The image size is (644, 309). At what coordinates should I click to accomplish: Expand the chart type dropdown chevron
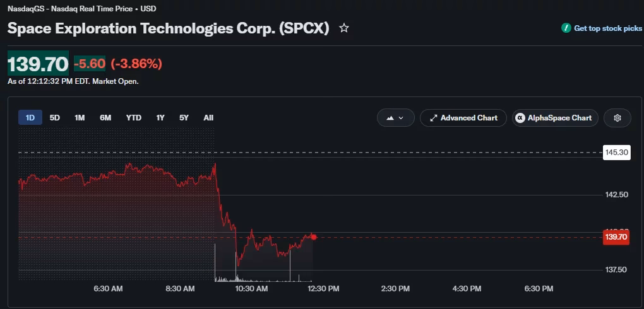point(401,118)
